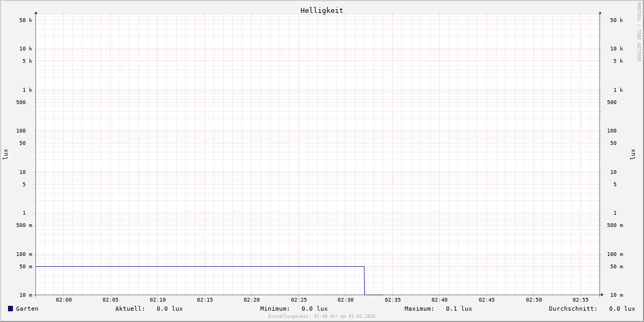This screenshot has width=644, height=322.
Task: Click the 02:30 time axis label
Action: pyautogui.click(x=346, y=300)
